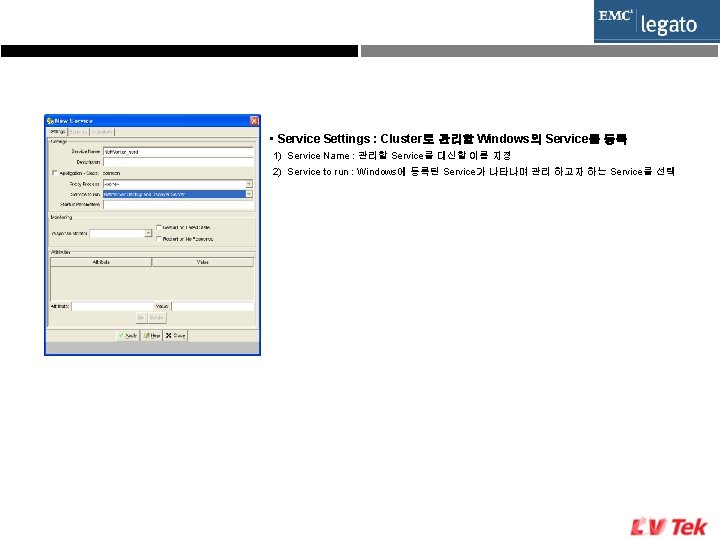Click the Value text input
This screenshot has width=720, height=540.
(x=213, y=306)
